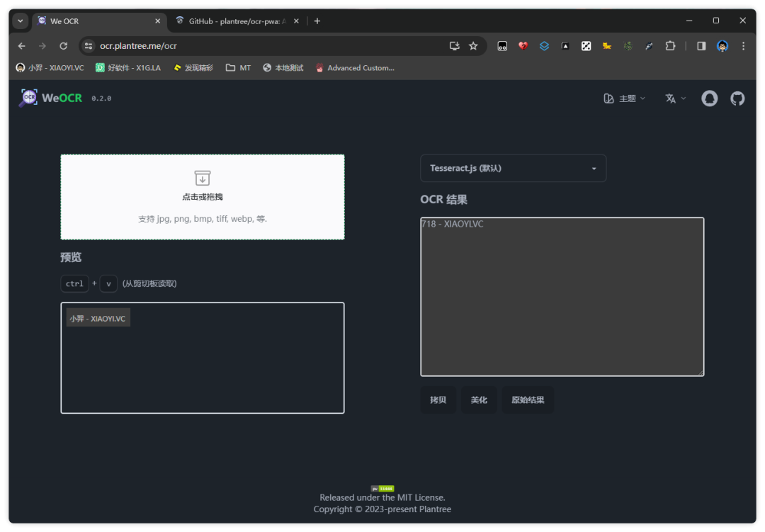Open the 发现精彩 bookmark
765x532 pixels.
(x=193, y=68)
